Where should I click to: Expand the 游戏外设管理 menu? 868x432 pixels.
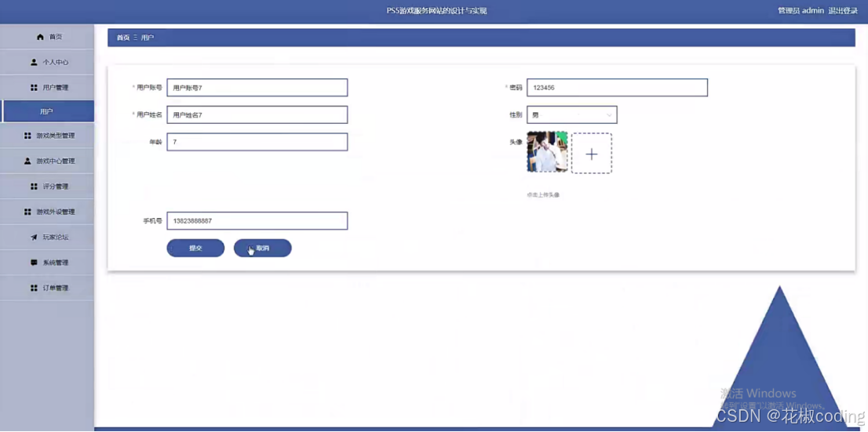(47, 212)
